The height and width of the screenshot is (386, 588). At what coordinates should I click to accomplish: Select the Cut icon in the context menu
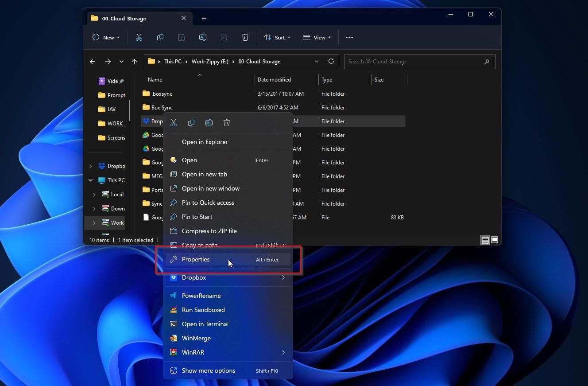click(174, 123)
